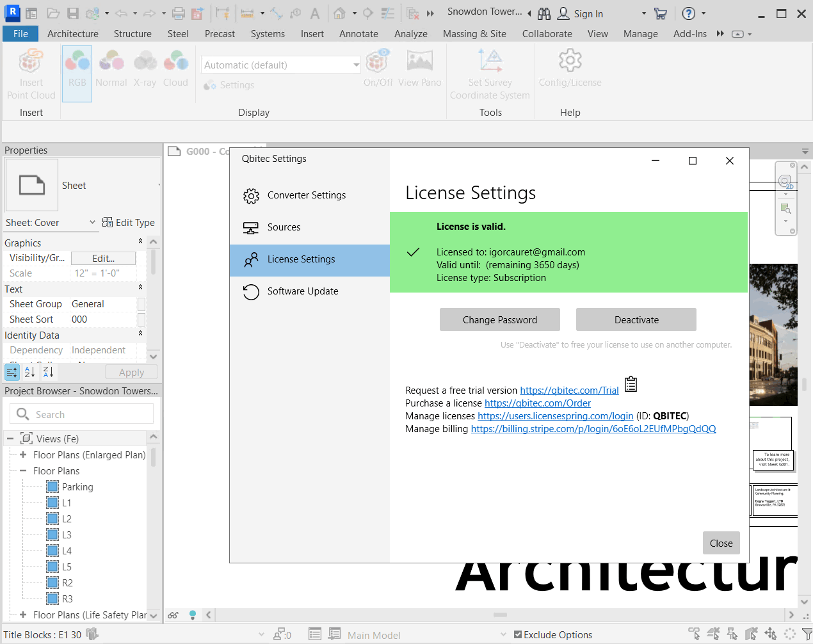Switch to the Structure ribbon tab
The height and width of the screenshot is (644, 813).
tap(133, 34)
